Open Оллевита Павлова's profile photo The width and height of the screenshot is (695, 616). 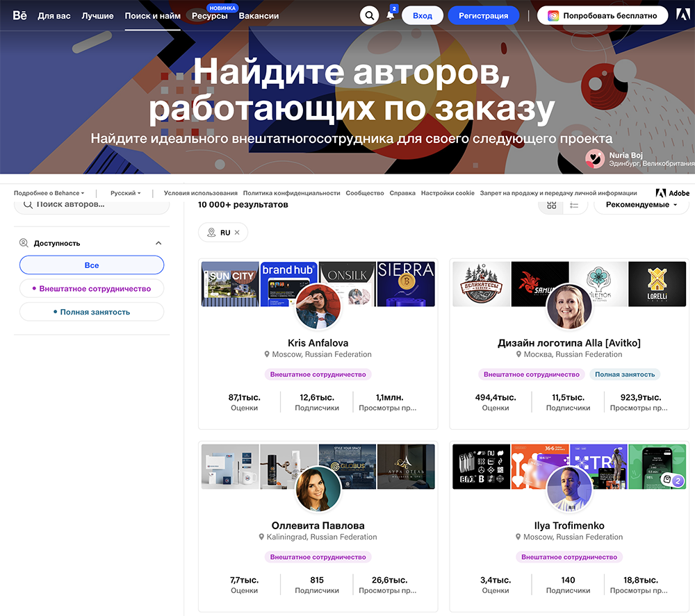318,489
